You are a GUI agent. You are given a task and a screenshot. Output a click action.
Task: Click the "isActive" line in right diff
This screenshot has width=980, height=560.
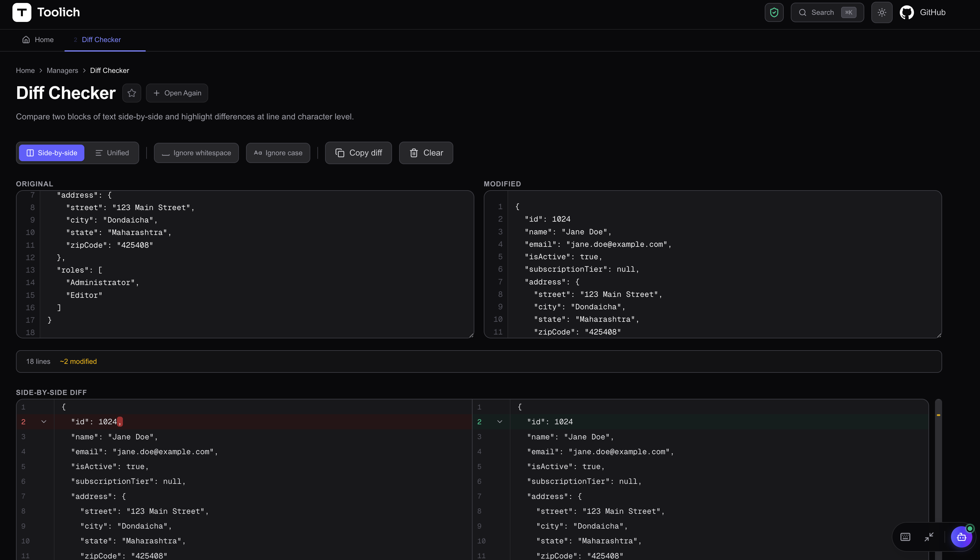[566, 466]
